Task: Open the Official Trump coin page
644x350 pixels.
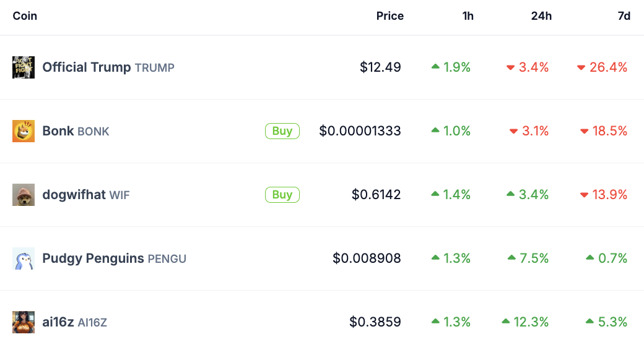Action: (x=87, y=67)
